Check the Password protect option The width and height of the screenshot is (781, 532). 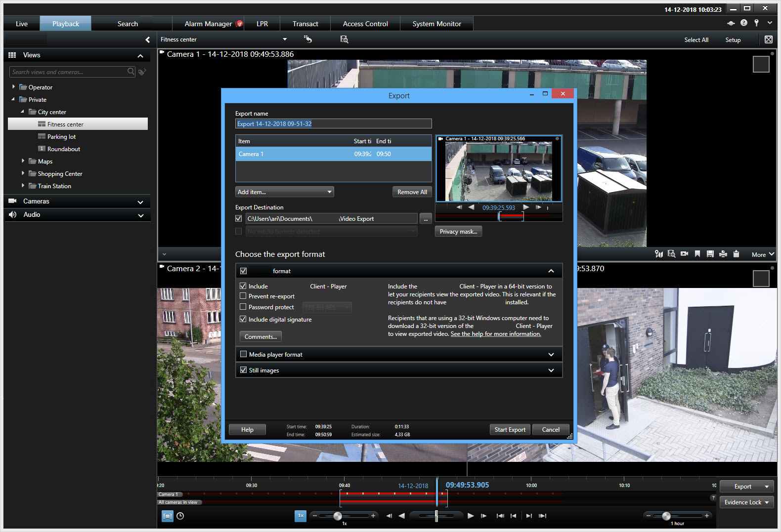tap(243, 307)
